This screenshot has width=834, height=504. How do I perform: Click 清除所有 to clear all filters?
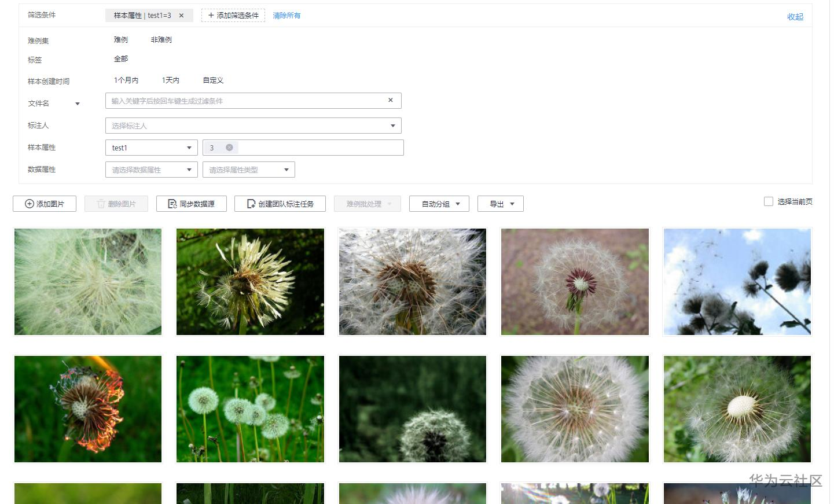click(x=286, y=16)
